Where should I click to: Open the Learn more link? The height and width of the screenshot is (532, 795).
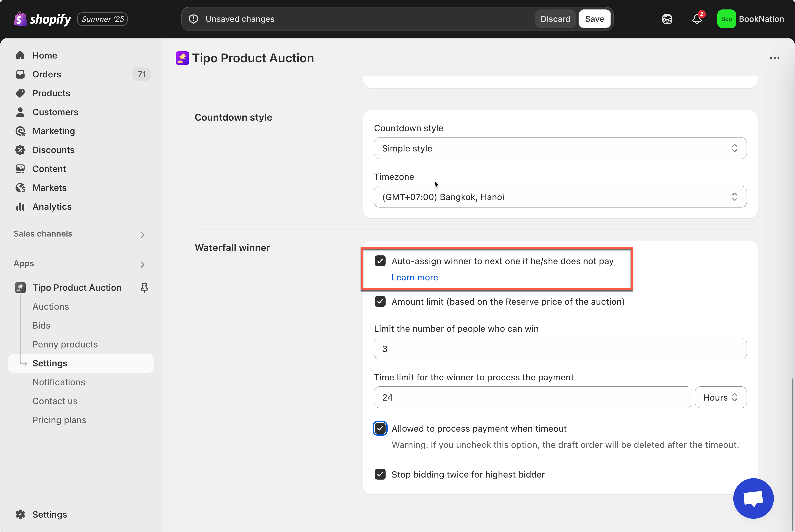click(414, 277)
